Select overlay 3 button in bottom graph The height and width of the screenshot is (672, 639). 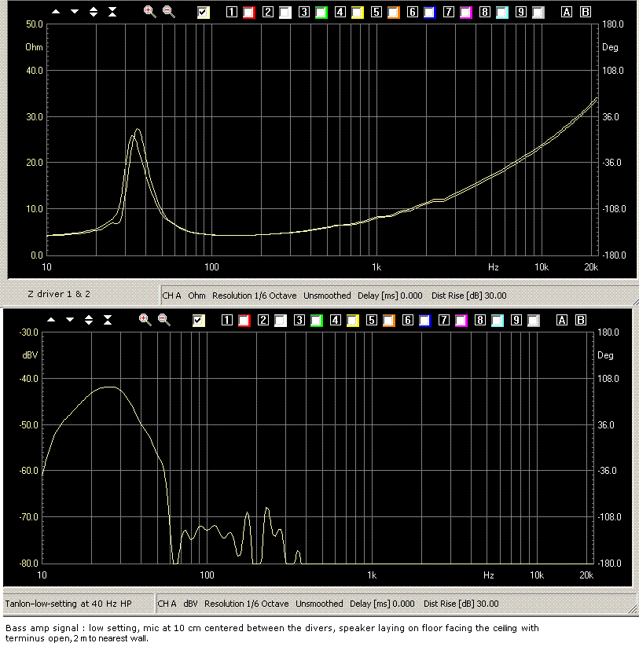point(299,320)
